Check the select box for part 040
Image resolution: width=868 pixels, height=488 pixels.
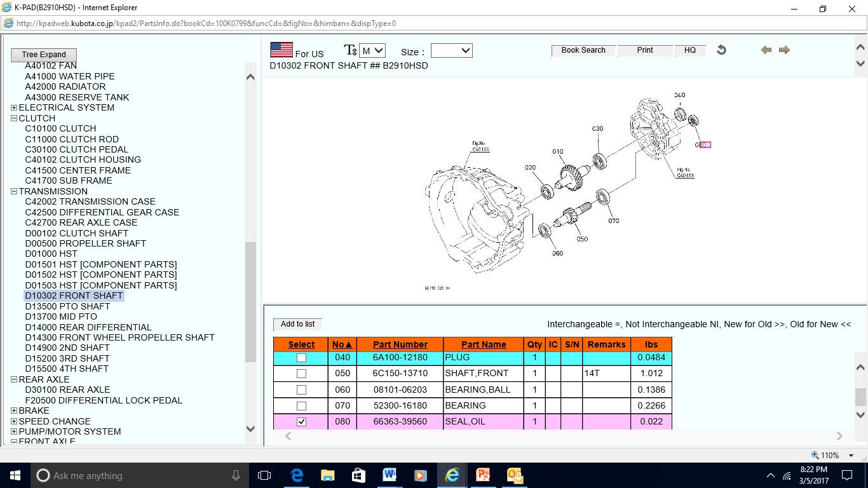(x=301, y=358)
